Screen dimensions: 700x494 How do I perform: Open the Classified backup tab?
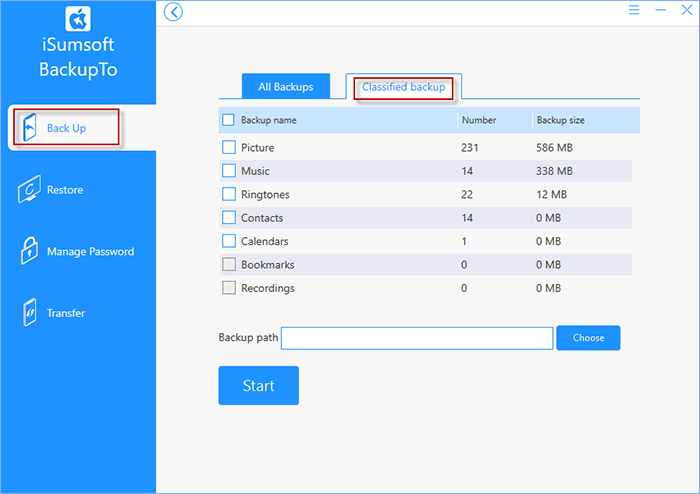point(403,87)
